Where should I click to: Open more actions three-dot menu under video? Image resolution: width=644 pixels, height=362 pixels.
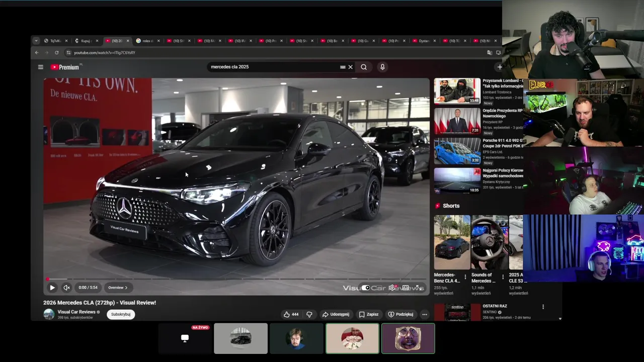pyautogui.click(x=425, y=314)
